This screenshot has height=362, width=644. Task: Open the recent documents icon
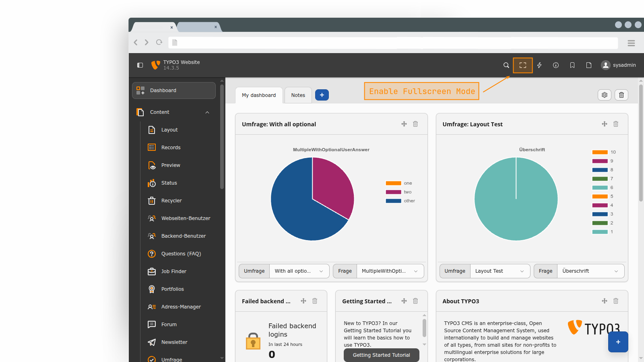(x=589, y=65)
